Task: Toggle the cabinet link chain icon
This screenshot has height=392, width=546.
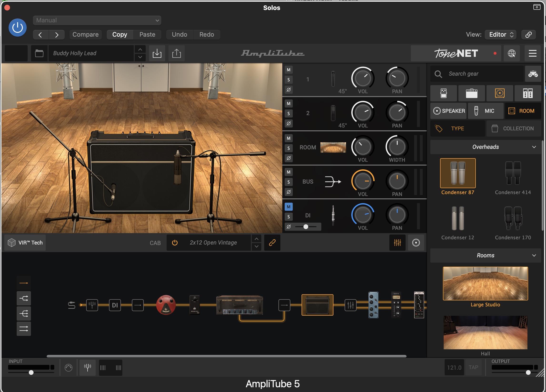Action: (x=272, y=243)
